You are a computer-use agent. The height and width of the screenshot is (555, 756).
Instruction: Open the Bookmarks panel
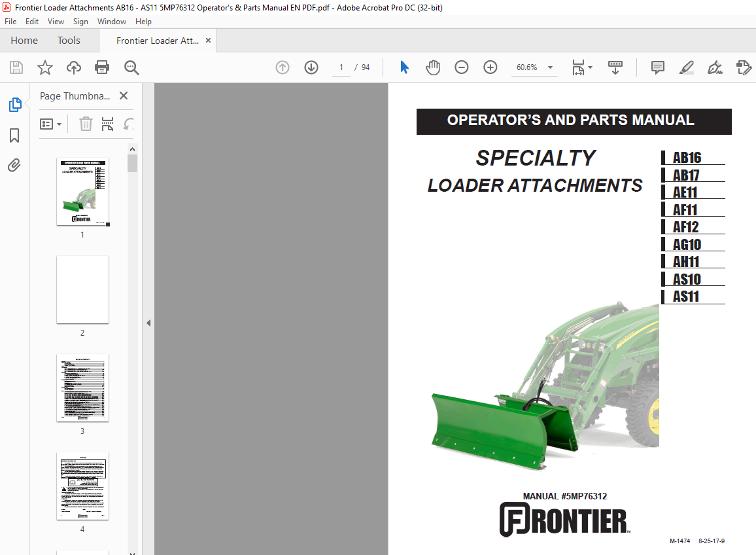click(14, 135)
